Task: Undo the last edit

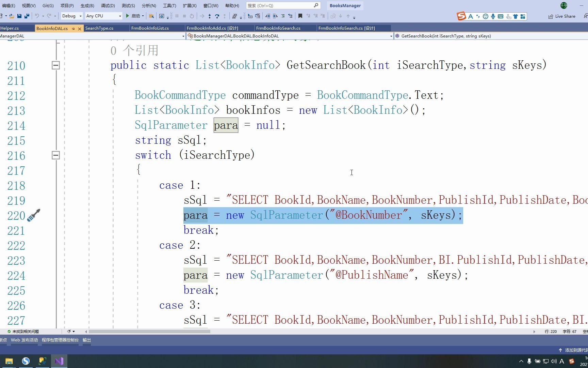Action: pyautogui.click(x=37, y=16)
